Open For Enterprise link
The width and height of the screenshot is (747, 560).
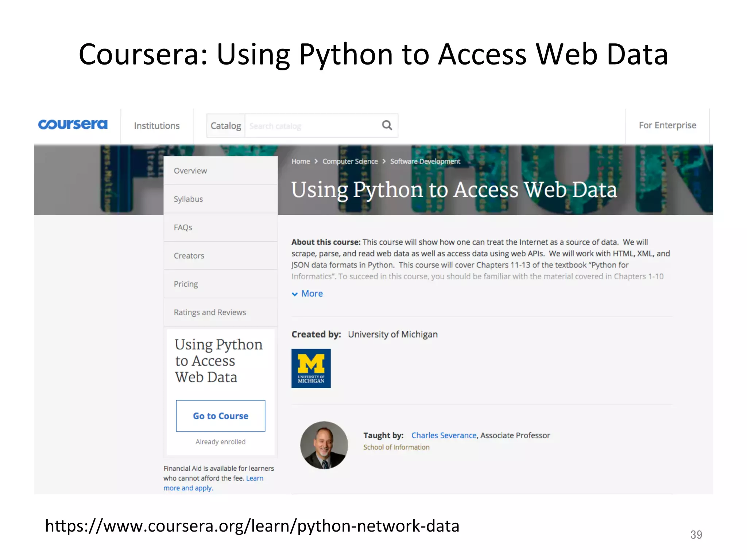667,125
